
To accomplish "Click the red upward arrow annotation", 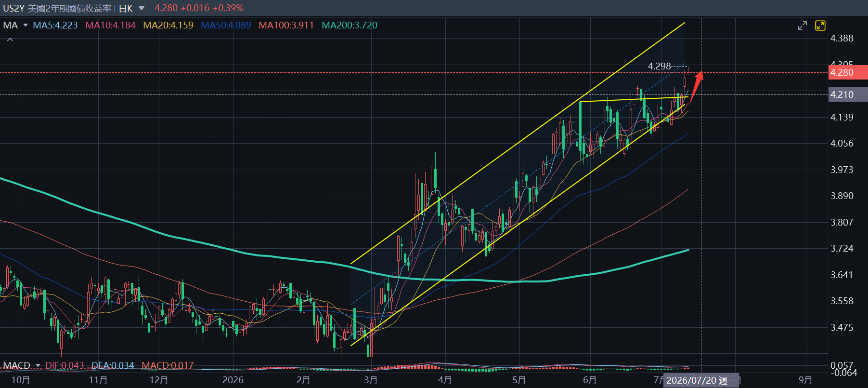I will tap(696, 87).
